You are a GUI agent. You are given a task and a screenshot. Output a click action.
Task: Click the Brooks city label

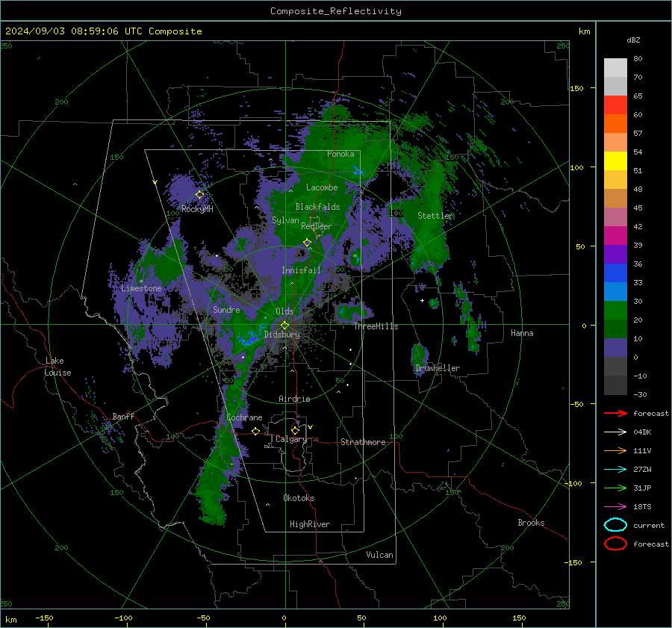(531, 523)
